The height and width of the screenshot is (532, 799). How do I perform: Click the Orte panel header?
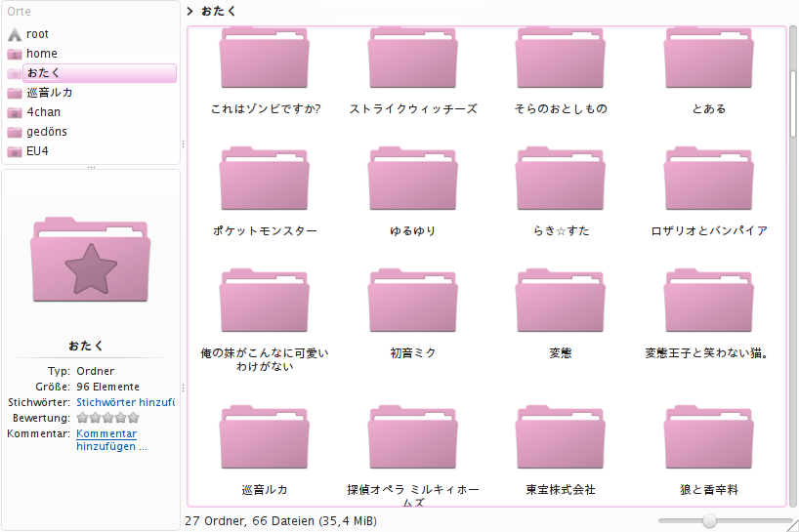pyautogui.click(x=19, y=11)
